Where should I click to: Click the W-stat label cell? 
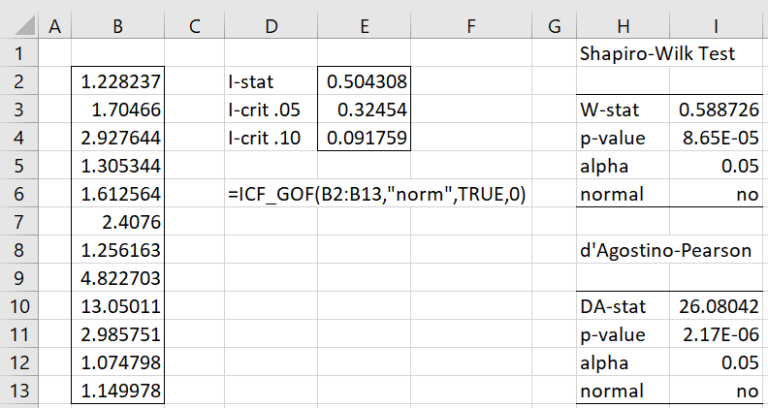tap(624, 110)
